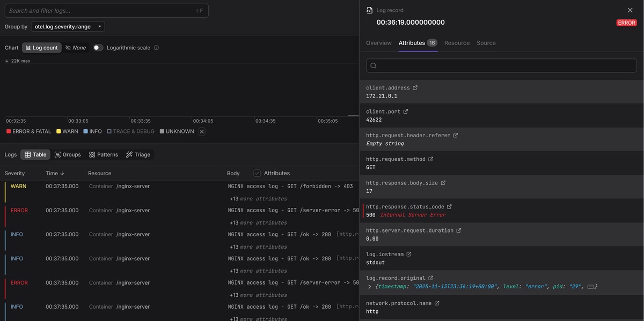Sort by Time column header
The image size is (644, 321).
pyautogui.click(x=55, y=174)
